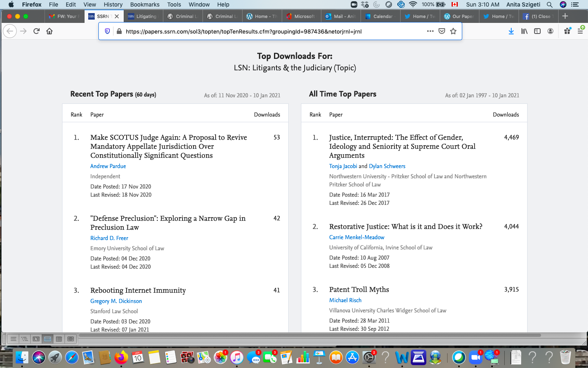588x368 pixels.
Task: Toggle the outline view button in bottom bar
Action: (24, 339)
